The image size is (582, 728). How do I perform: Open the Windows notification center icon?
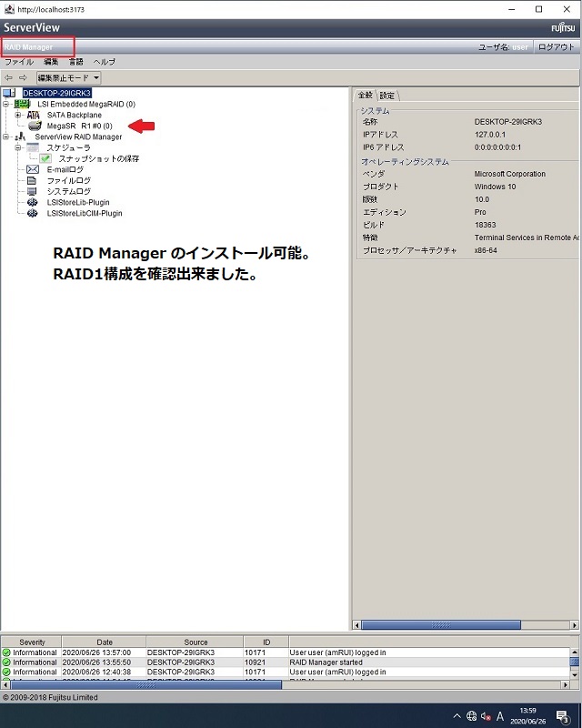click(563, 715)
